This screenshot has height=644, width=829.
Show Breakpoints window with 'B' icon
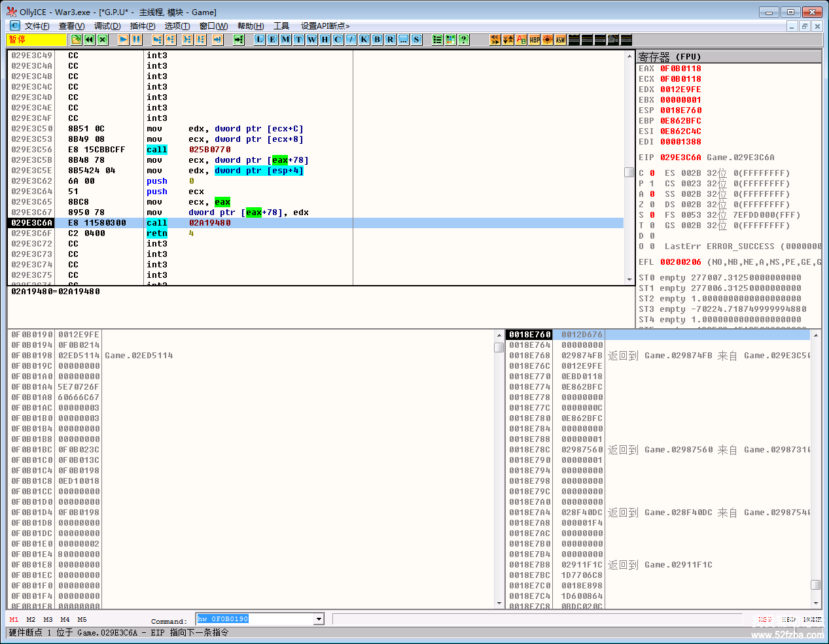377,40
